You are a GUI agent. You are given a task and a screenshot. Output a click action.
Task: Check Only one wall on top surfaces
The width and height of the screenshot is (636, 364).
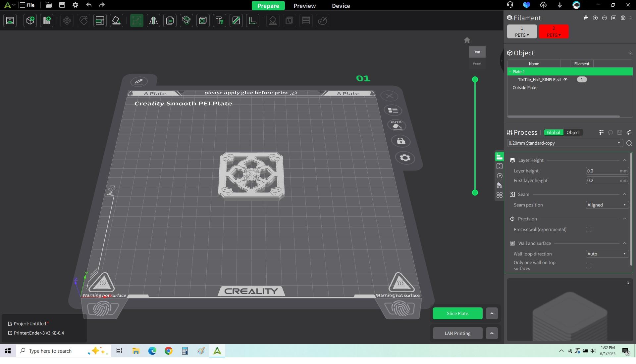(x=589, y=265)
